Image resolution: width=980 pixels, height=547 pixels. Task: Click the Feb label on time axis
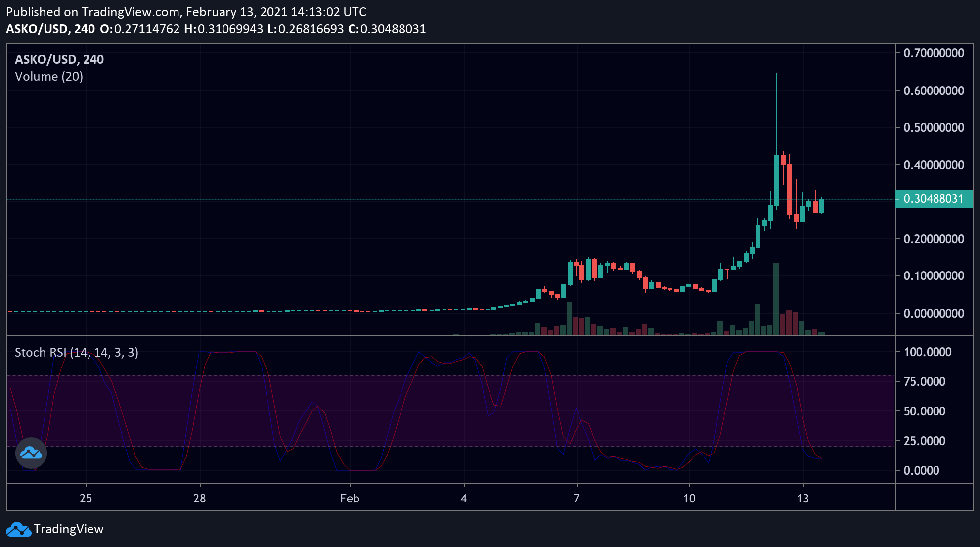350,499
